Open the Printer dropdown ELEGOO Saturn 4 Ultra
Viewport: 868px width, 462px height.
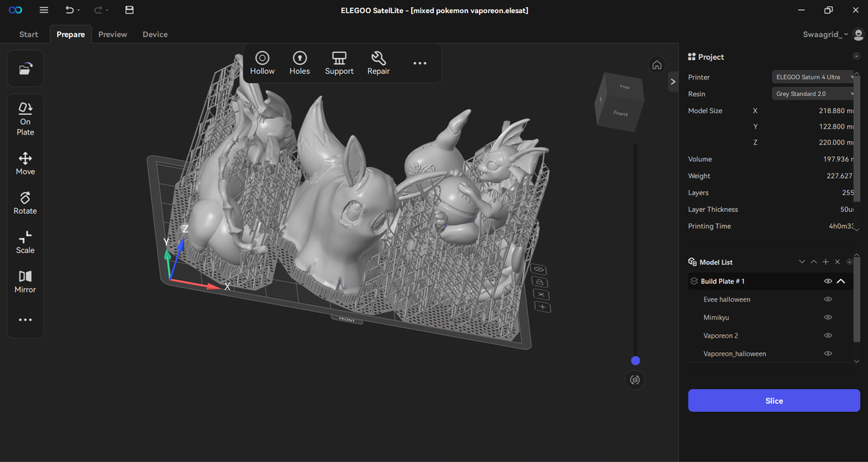[814, 77]
